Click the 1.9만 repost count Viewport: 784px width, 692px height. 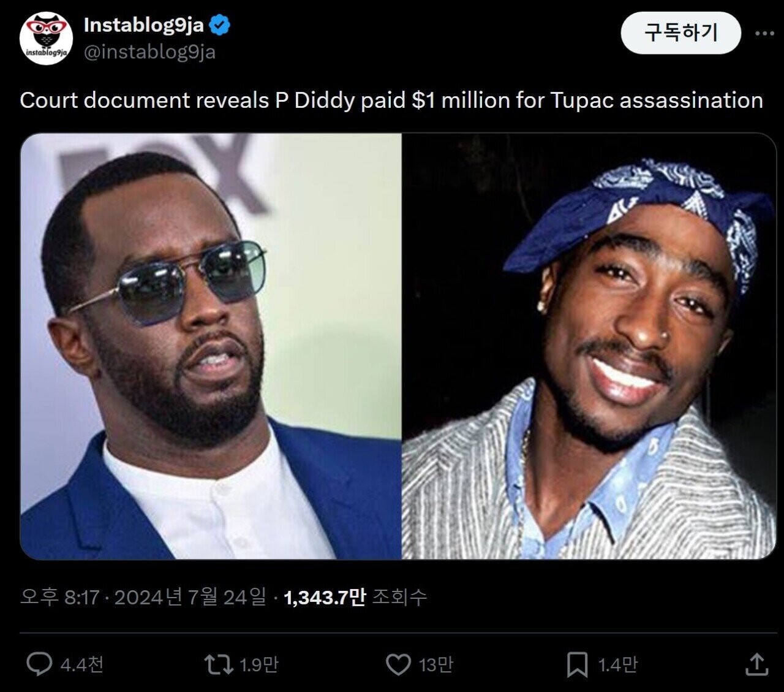point(258,664)
